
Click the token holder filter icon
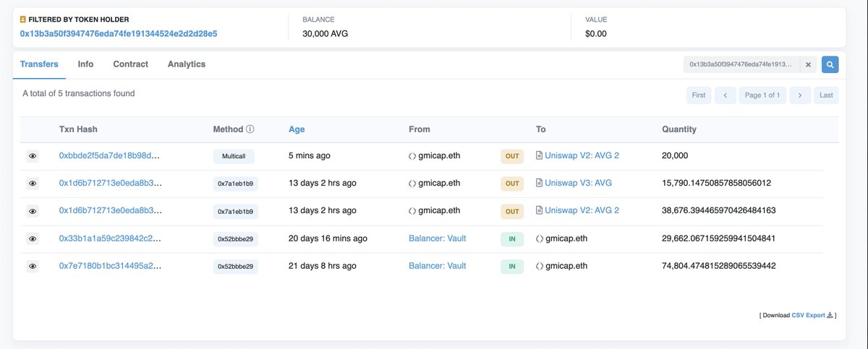coord(23,20)
